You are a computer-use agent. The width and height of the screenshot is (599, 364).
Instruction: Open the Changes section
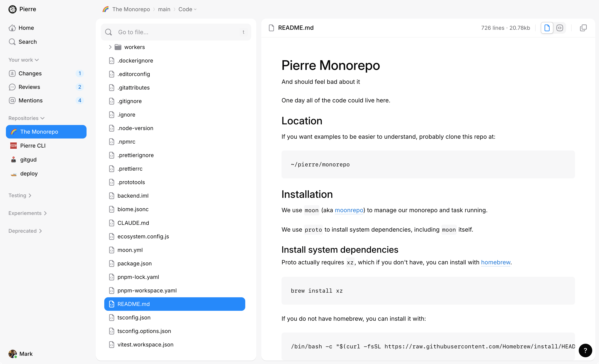click(x=30, y=73)
